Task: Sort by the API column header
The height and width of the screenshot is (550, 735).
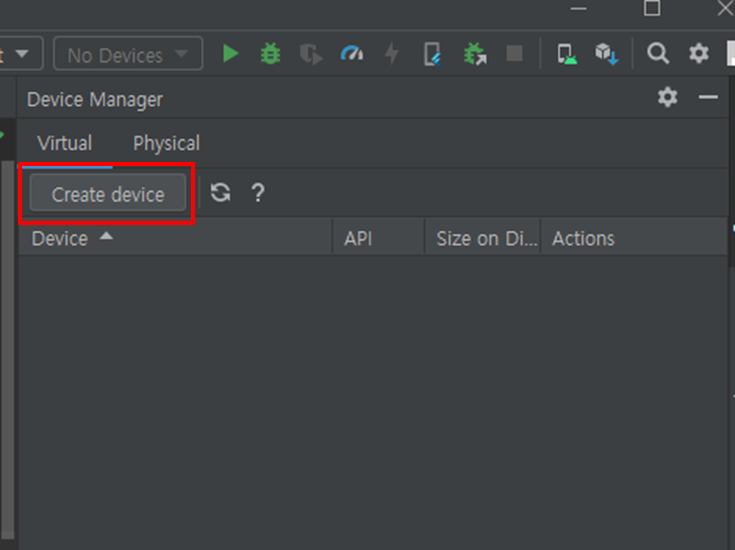Action: [x=378, y=238]
